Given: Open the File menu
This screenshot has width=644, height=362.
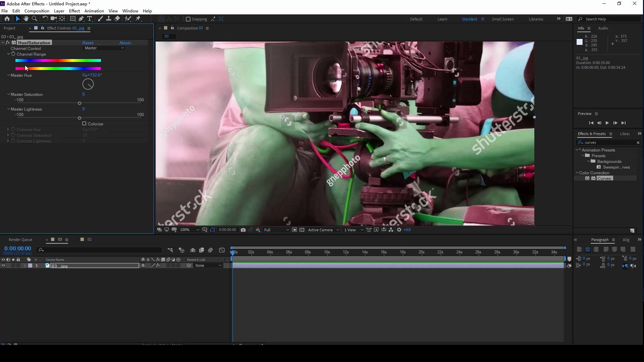Looking at the screenshot, I should 5,11.
